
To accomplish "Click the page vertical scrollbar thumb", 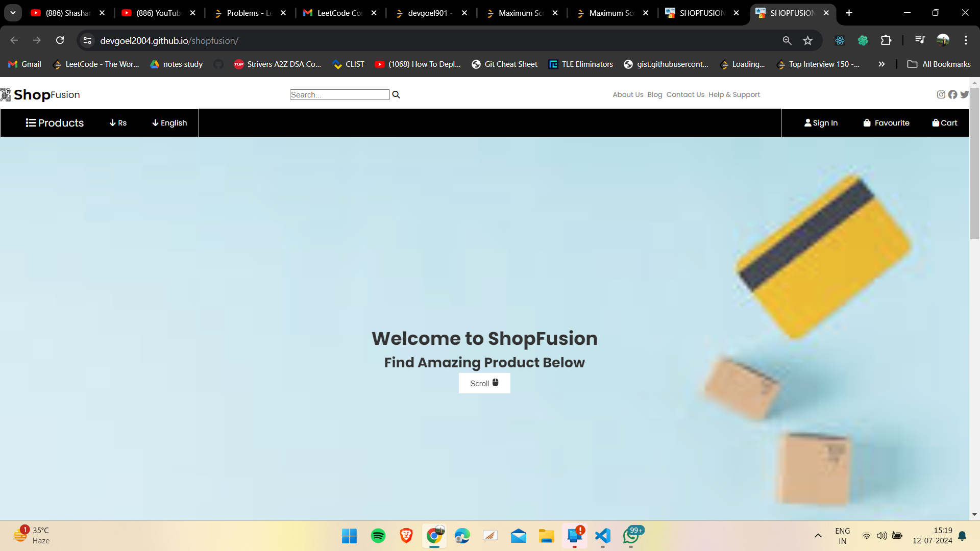I will pyautogui.click(x=974, y=163).
